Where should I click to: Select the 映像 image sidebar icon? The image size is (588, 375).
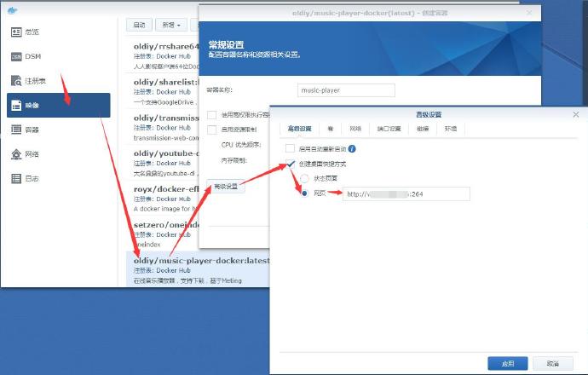coord(17,105)
